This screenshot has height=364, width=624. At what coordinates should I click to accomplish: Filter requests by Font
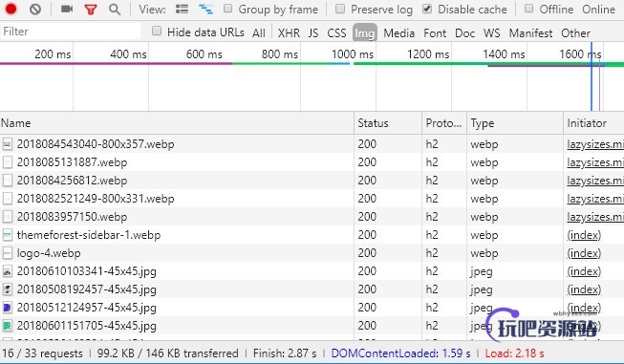[x=435, y=33]
